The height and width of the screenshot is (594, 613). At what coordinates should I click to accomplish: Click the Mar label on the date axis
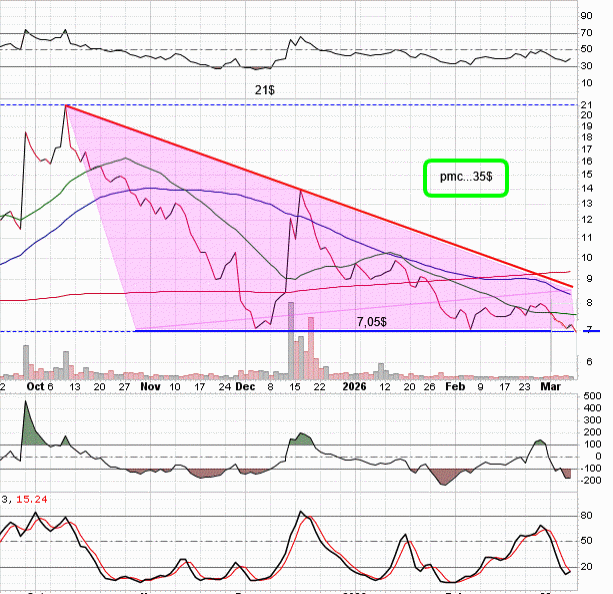(x=551, y=385)
